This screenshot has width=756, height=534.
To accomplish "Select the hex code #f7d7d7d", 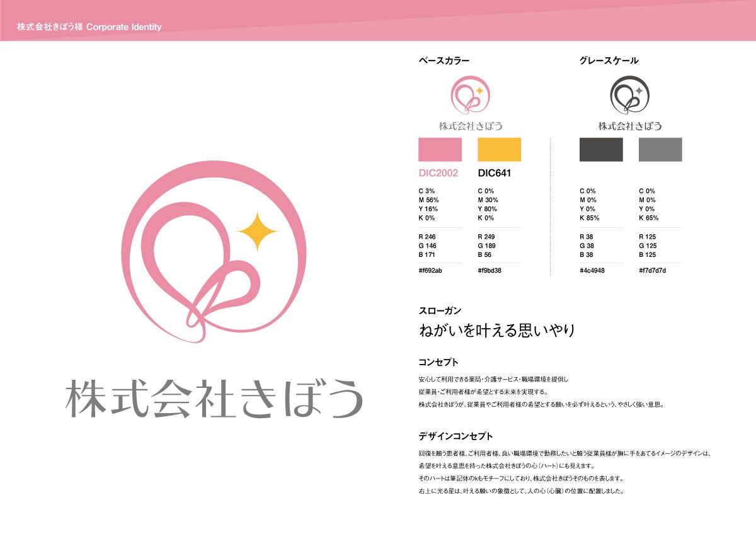I will [653, 270].
